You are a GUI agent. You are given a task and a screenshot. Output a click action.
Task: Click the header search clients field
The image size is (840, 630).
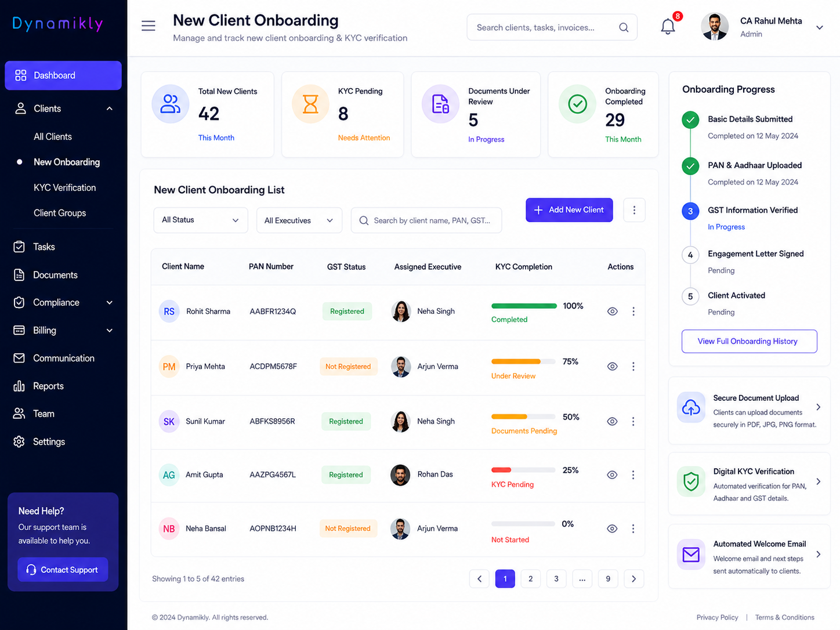click(552, 27)
